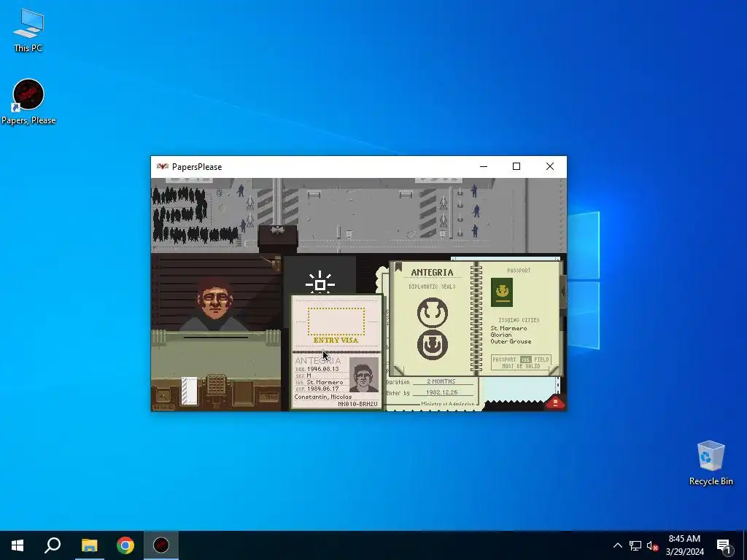Click 'St. Marmero' in rulebook issuing cities
This screenshot has width=747, height=560.
[508, 328]
